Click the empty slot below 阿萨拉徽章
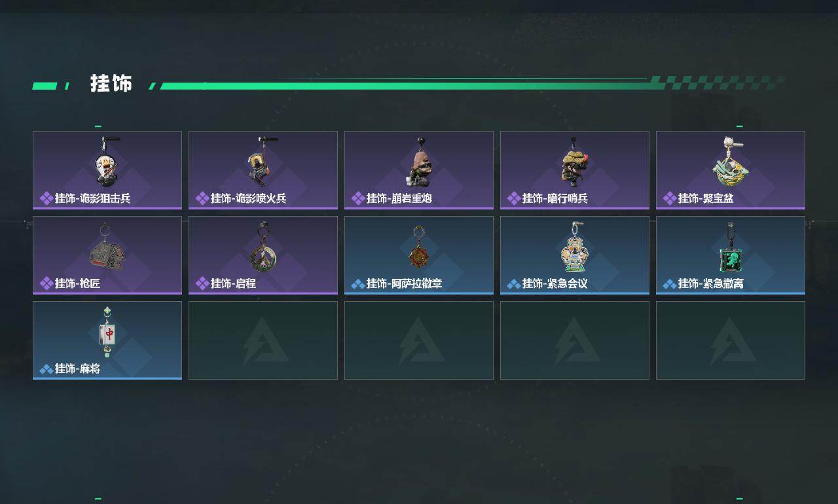Image resolution: width=838 pixels, height=504 pixels. pyautogui.click(x=419, y=340)
